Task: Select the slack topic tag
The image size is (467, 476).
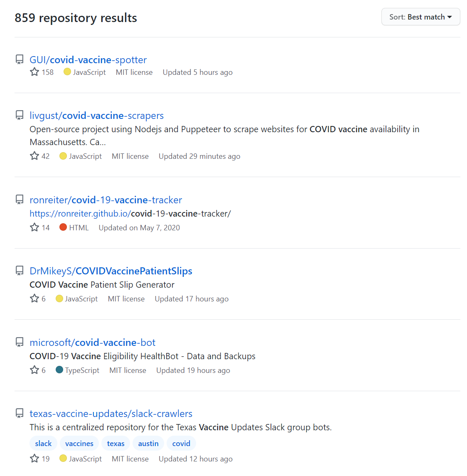Action: [43, 444]
